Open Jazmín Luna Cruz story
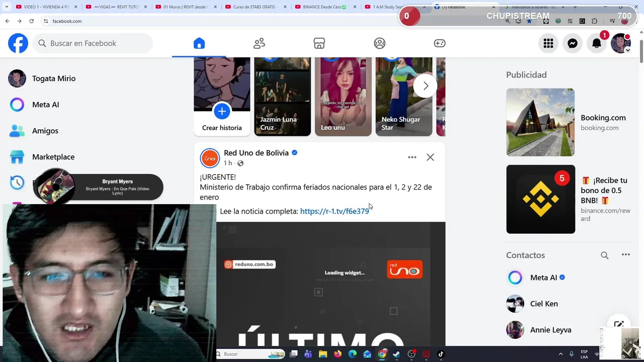The width and height of the screenshot is (644, 362). [282, 97]
